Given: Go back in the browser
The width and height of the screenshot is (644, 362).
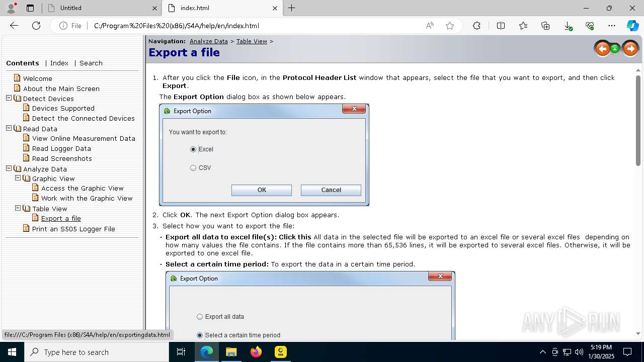Looking at the screenshot, I should [x=14, y=26].
